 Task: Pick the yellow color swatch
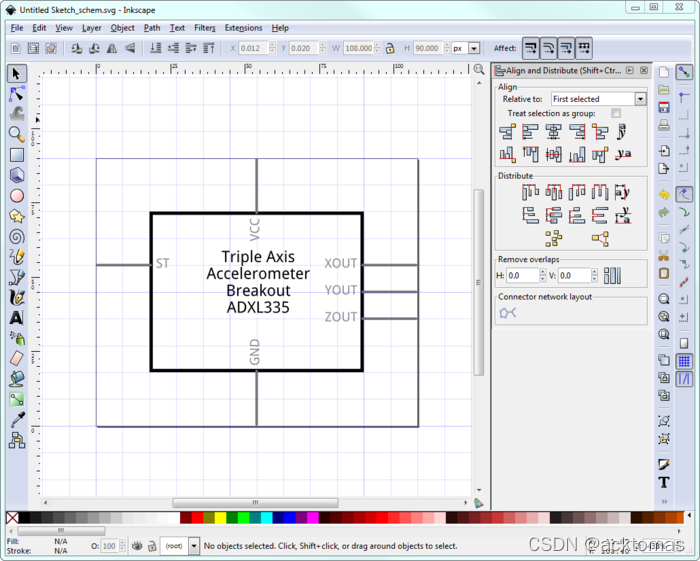point(221,518)
